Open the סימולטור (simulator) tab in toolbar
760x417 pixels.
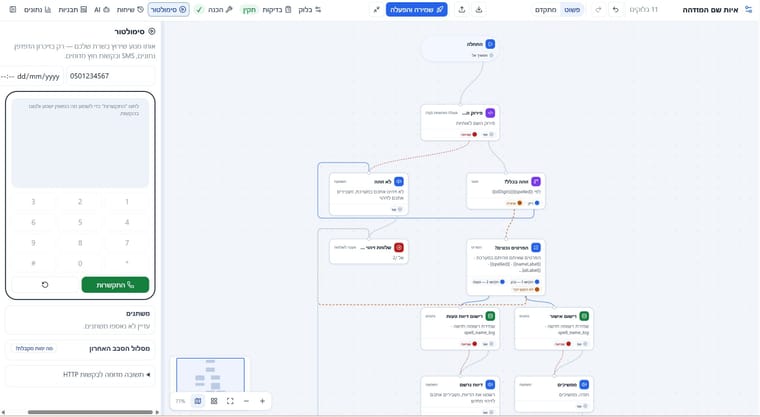pos(168,9)
